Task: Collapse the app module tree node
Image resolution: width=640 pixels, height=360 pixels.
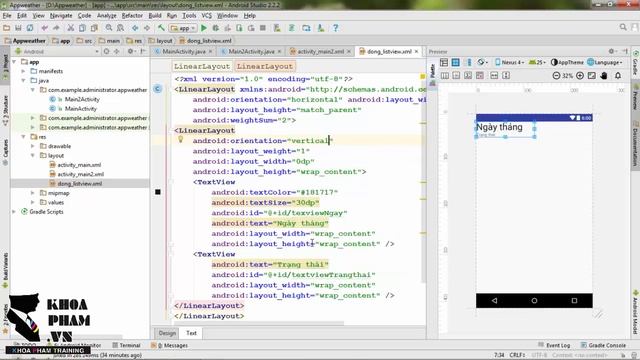Action: [14, 62]
